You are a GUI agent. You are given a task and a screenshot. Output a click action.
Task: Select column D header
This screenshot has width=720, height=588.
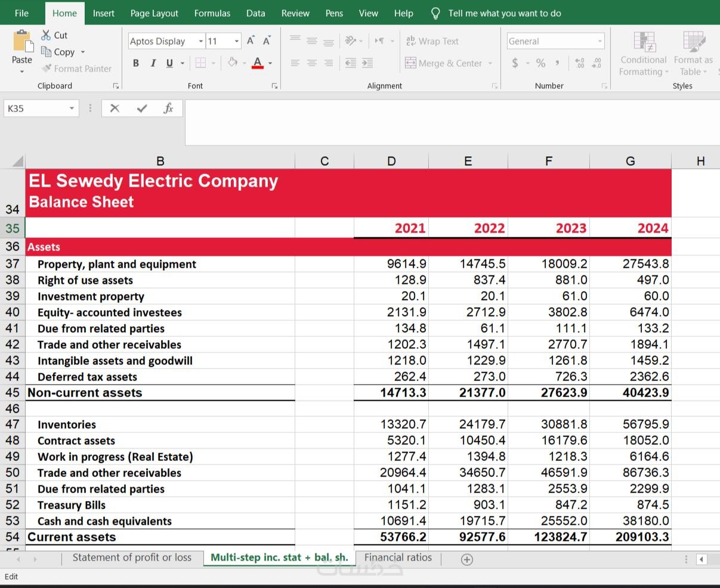pos(391,160)
